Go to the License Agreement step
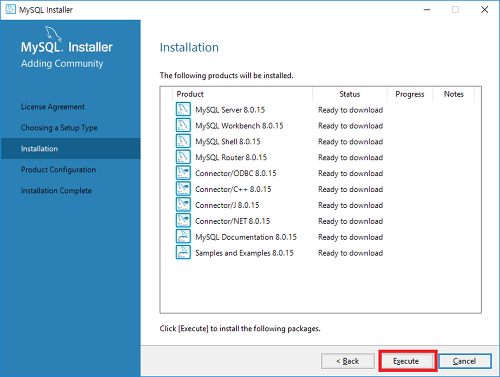500x377 pixels. point(53,107)
